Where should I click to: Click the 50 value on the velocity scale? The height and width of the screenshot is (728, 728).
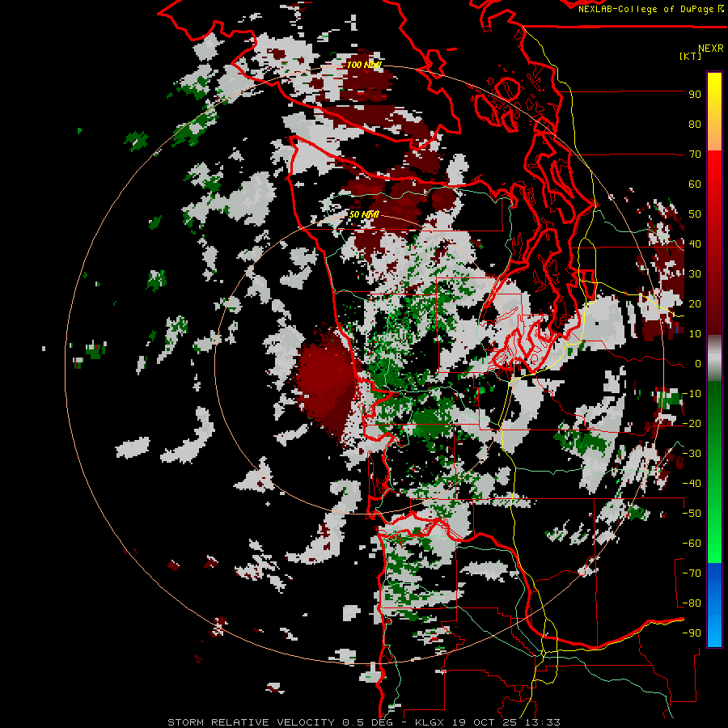point(695,214)
